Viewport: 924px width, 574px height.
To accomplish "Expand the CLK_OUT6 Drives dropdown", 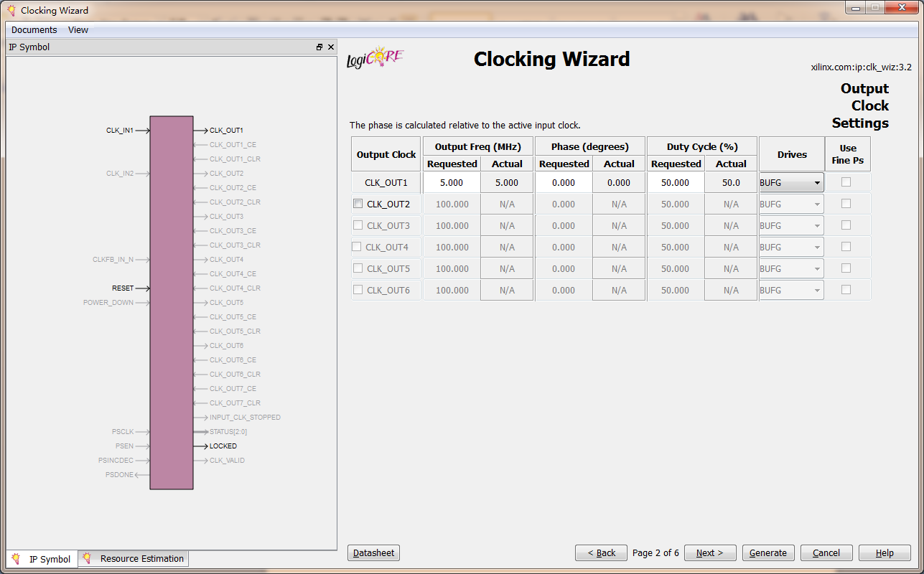I will tap(791, 290).
